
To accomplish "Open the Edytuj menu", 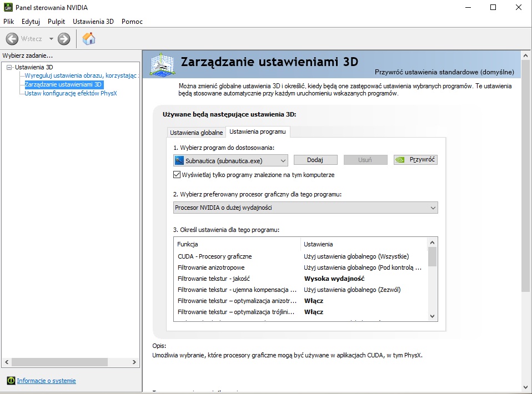I will (x=31, y=21).
